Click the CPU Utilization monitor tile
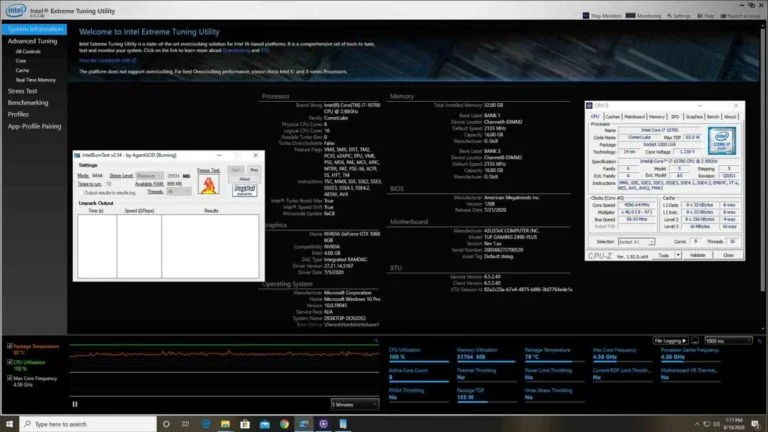Image resolution: width=768 pixels, height=432 pixels. click(419, 354)
